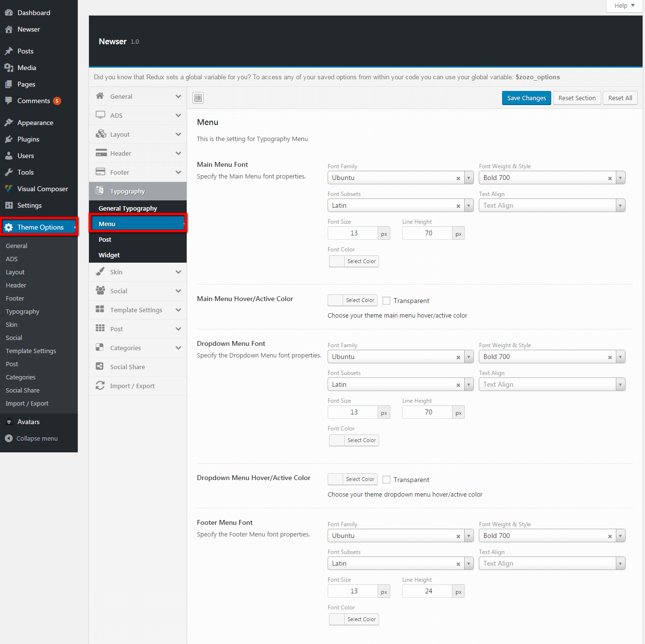Expand the Help tab at top
The width and height of the screenshot is (645, 644).
pos(624,6)
